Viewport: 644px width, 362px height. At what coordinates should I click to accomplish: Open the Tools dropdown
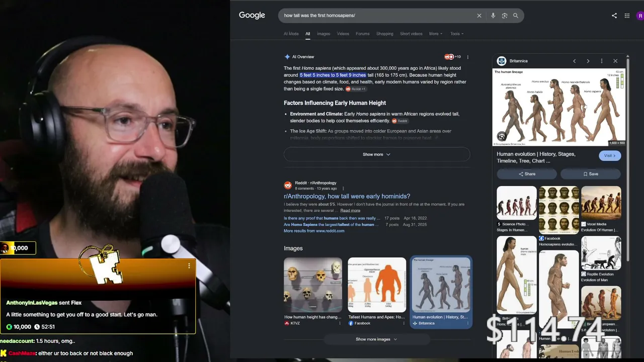click(x=457, y=34)
